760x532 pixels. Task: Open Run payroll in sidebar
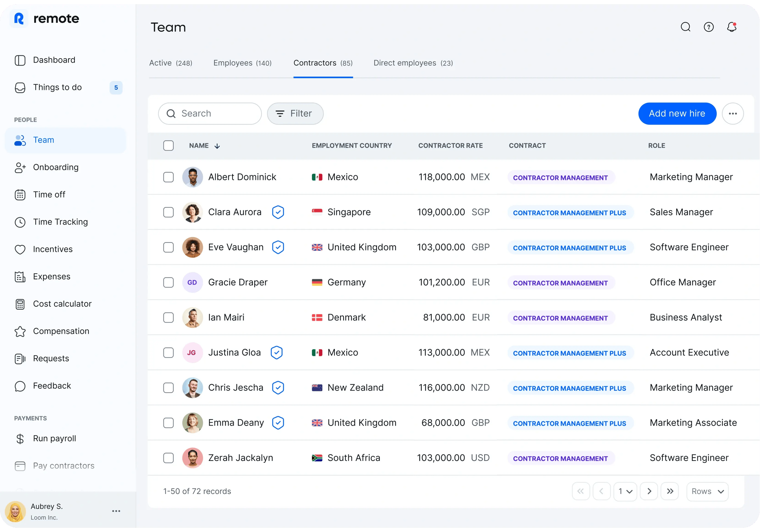[54, 439]
